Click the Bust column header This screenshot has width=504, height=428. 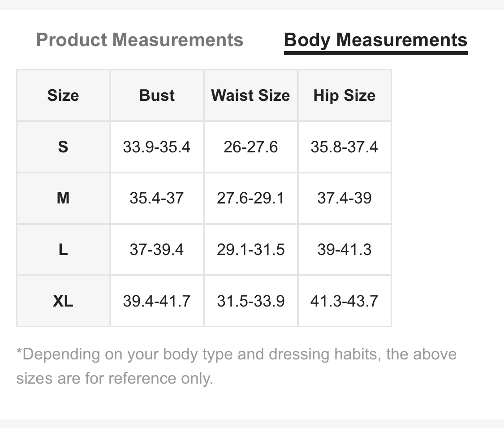157,95
